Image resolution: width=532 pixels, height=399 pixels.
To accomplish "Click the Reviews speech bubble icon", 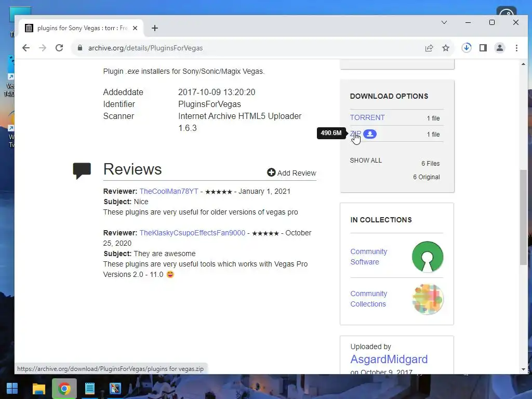I will tap(82, 170).
